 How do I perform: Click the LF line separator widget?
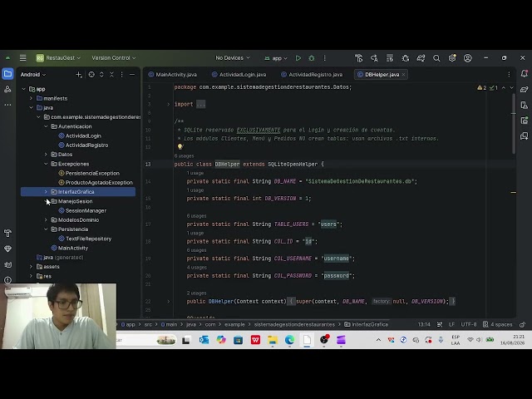[x=451, y=324]
